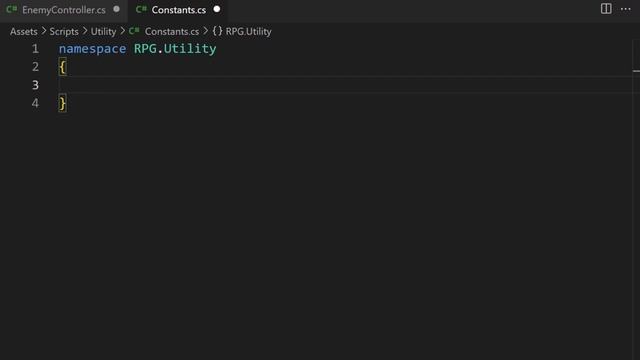This screenshot has height=360, width=640.
Task: Click the C# icon on Constants.cs tab
Action: pos(141,9)
